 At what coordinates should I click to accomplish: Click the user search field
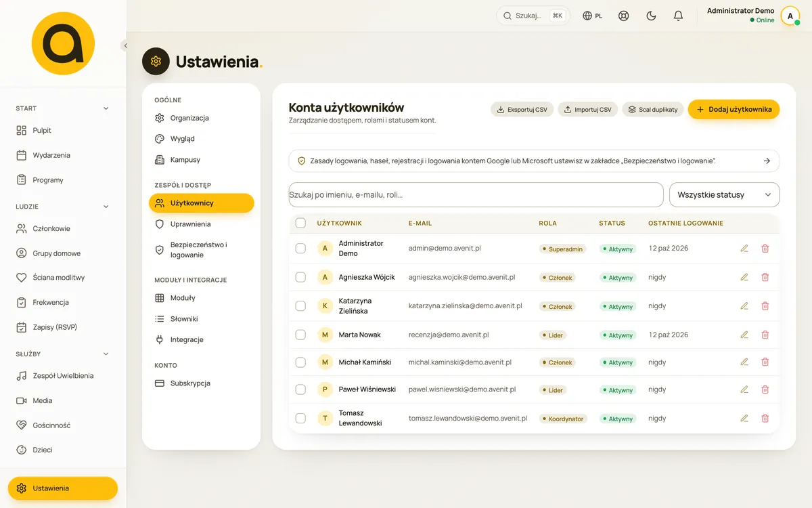[476, 195]
